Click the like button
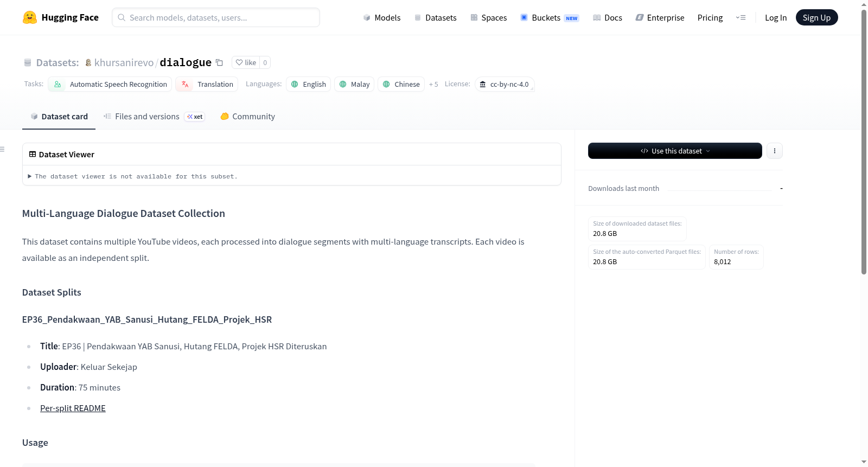 click(246, 62)
